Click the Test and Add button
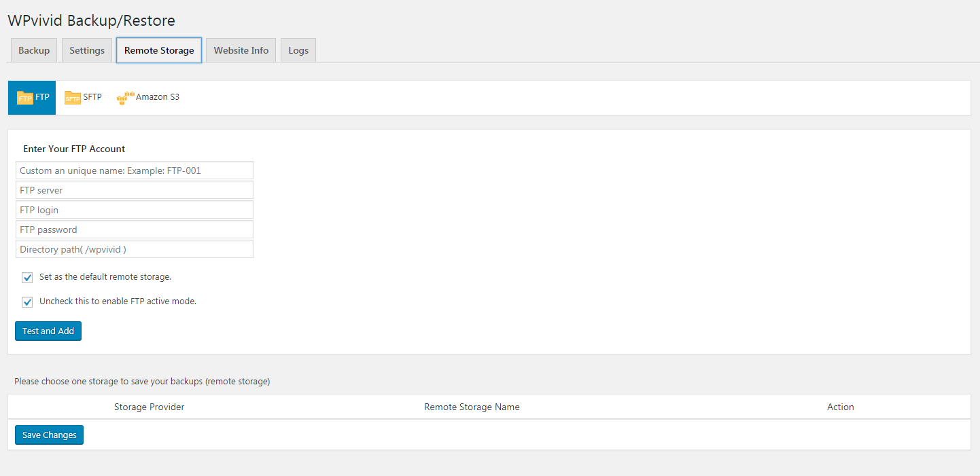 pos(48,331)
